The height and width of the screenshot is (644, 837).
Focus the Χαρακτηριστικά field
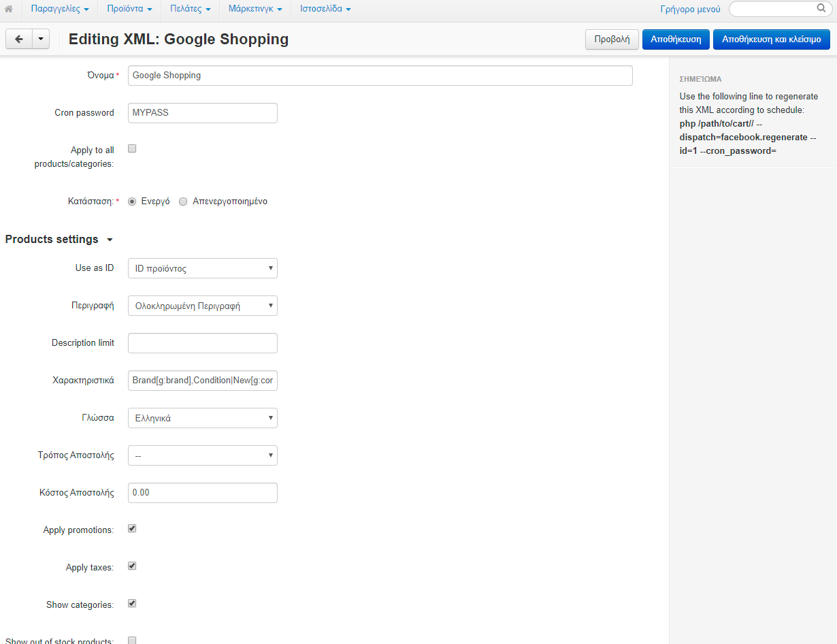[x=203, y=381]
